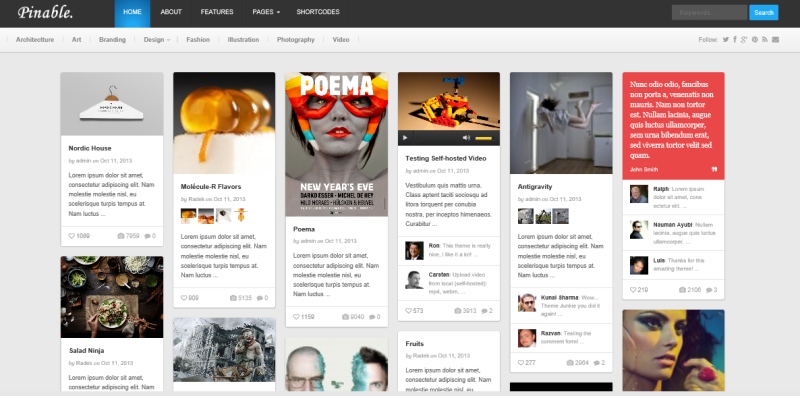Open the Facebook follow icon

(735, 39)
